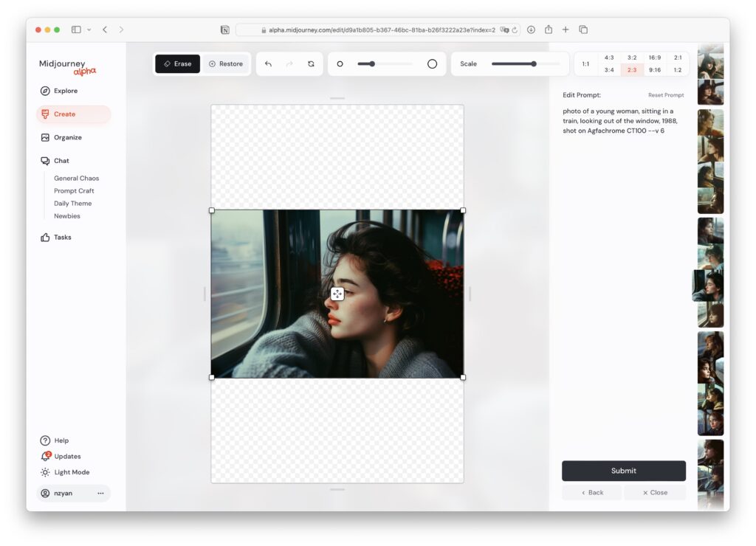Viewport: 756px width, 546px height.
Task: Click the bottom-right image resize handle
Action: coord(464,377)
